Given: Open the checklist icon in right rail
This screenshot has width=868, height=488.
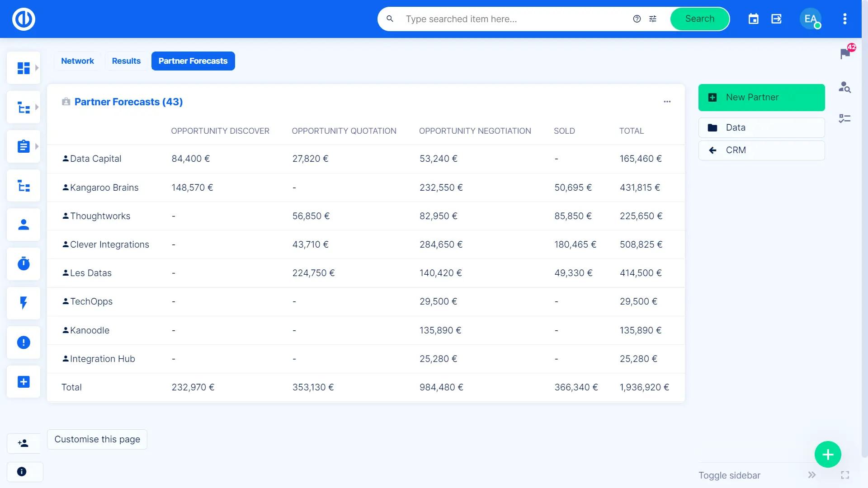Looking at the screenshot, I should (x=844, y=118).
